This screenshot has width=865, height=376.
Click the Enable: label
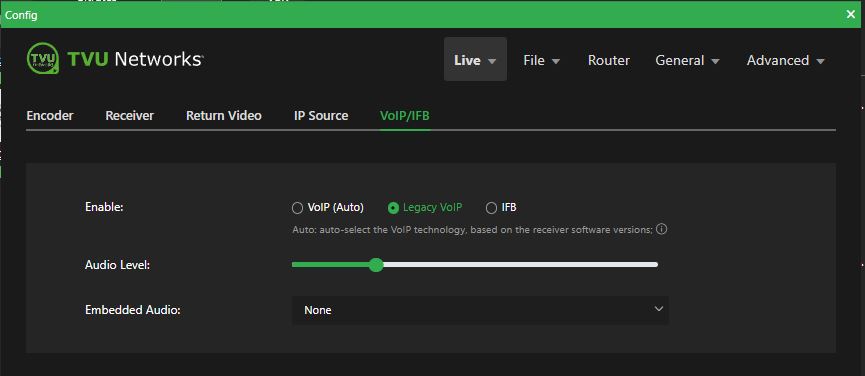pyautogui.click(x=104, y=207)
